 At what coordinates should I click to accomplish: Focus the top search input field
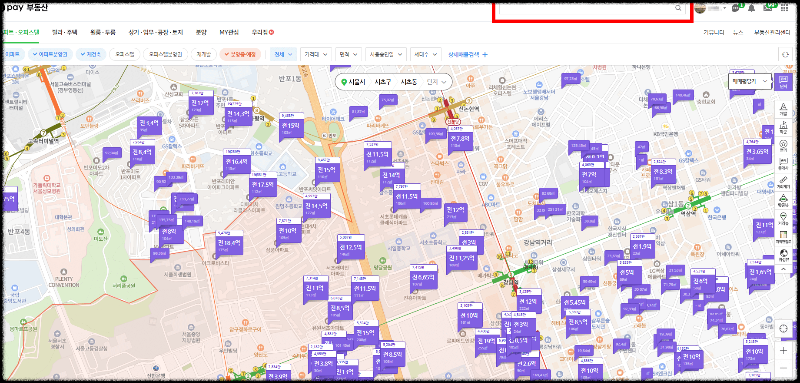[x=592, y=8]
